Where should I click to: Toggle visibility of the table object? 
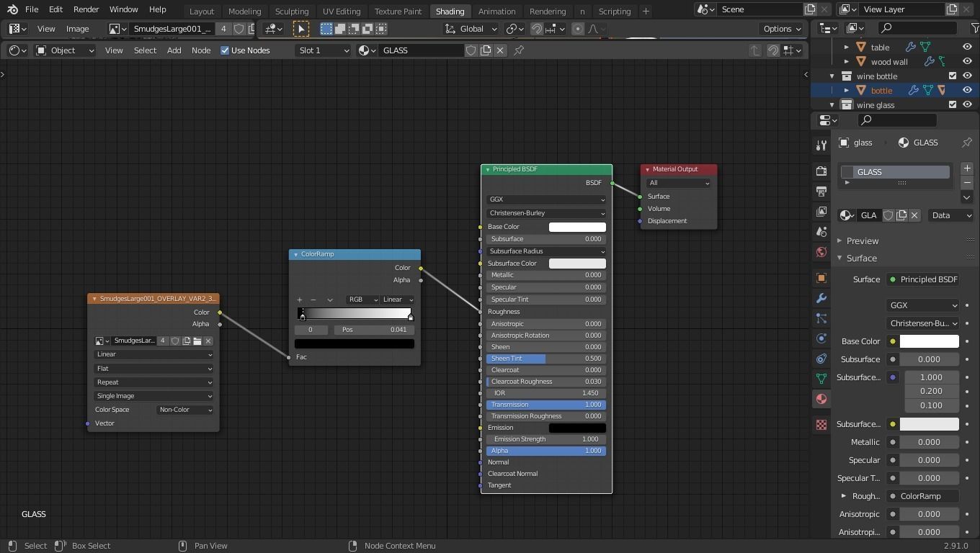point(967,47)
